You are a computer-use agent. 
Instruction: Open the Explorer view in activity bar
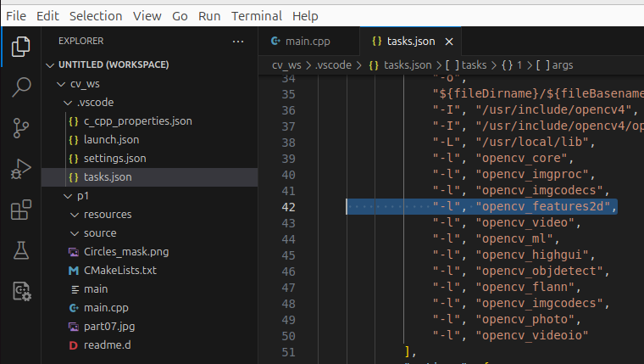pos(21,47)
